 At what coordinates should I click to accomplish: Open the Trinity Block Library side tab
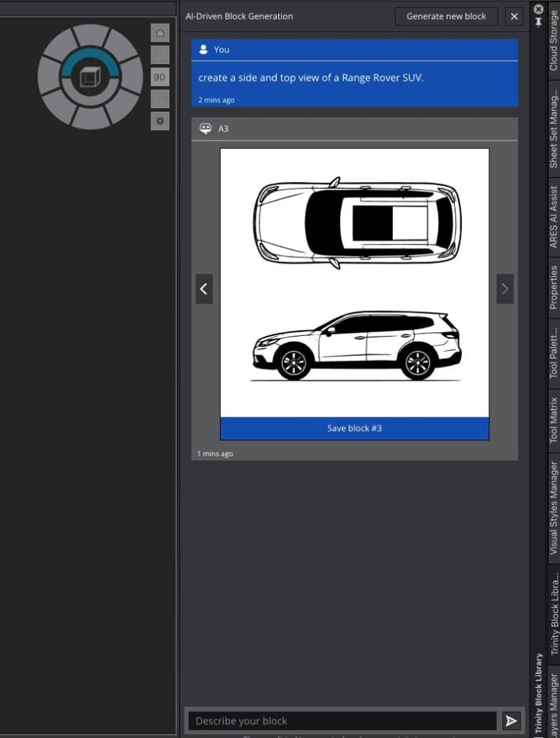(554, 613)
